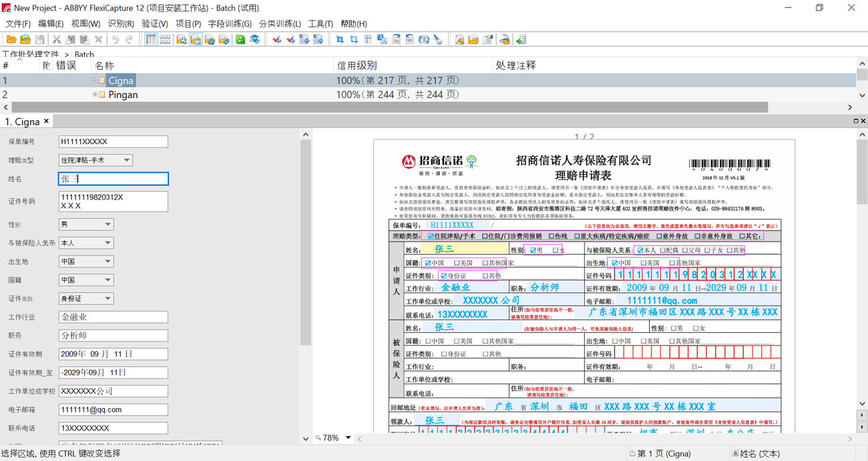
Task: Open the 编辑(E) menu
Action: point(51,23)
